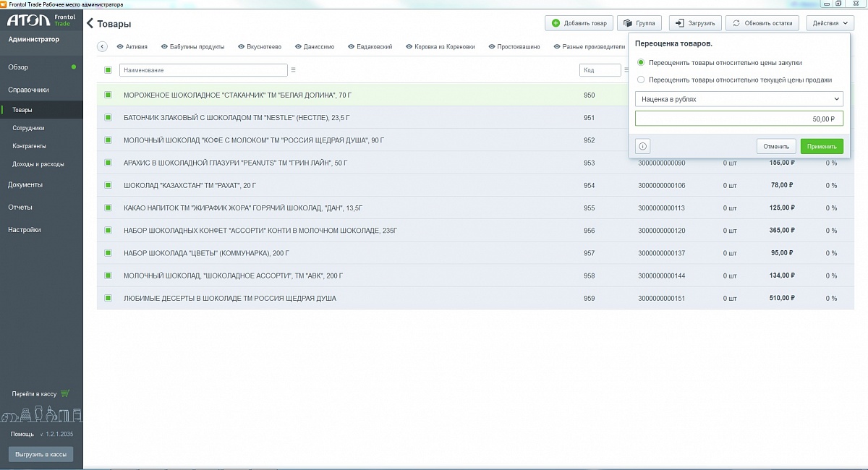868x470 pixels.
Task: Toggle visibility eye for Вкуснотеево
Action: pyautogui.click(x=242, y=47)
